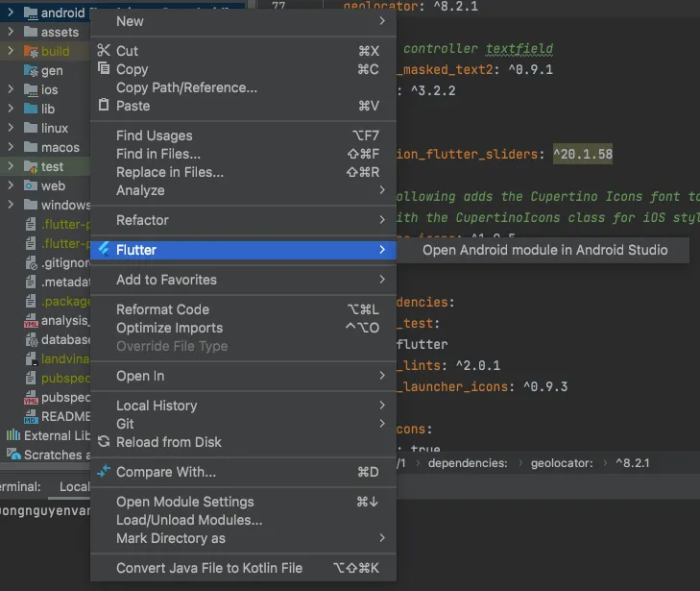
Task: Click the build folder icon
Action: [30, 51]
